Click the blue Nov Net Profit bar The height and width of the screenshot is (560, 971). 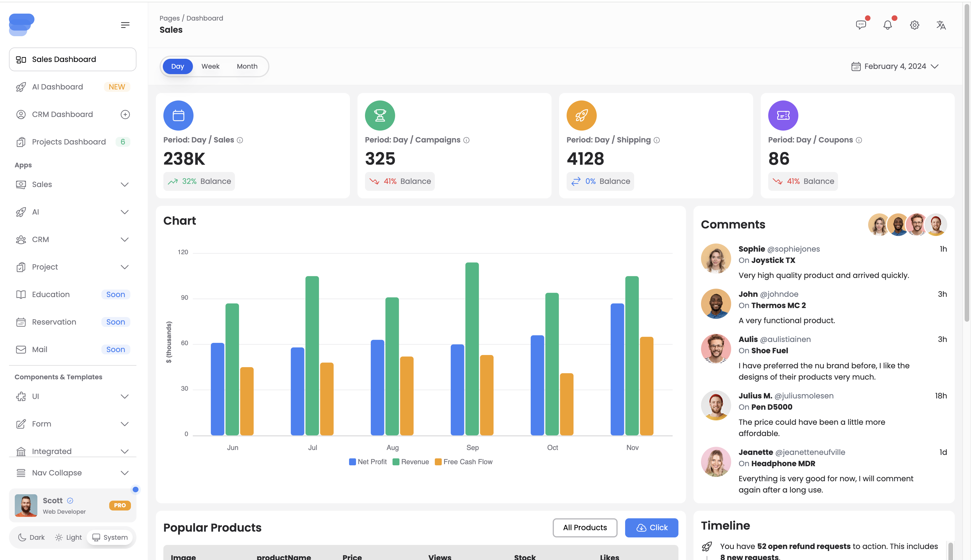617,369
